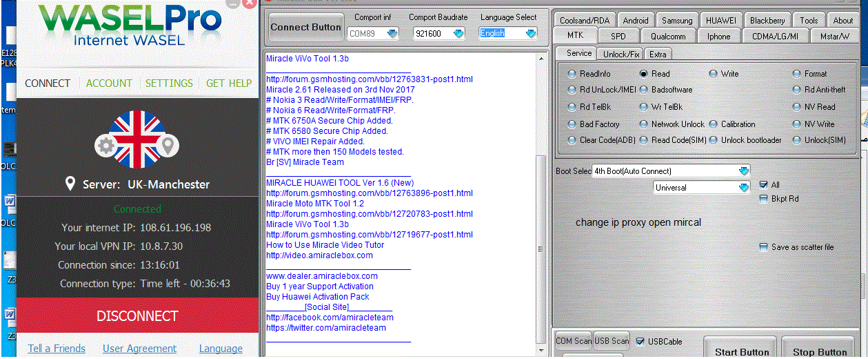Open the SETTINGS tab in WASEL Pro
The height and width of the screenshot is (359, 868).
coord(169,84)
